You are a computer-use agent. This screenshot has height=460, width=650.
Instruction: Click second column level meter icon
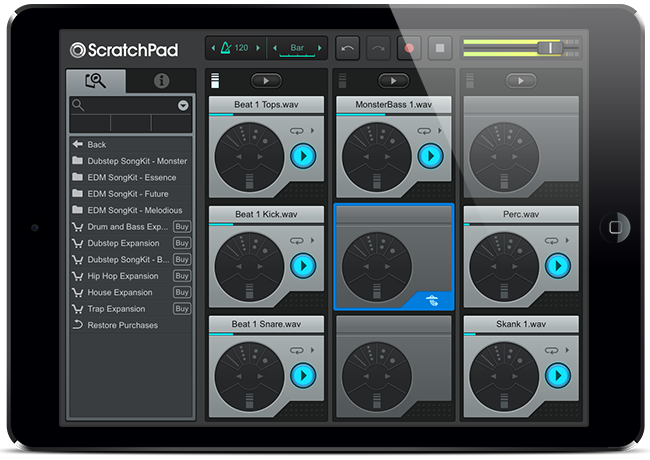click(342, 80)
